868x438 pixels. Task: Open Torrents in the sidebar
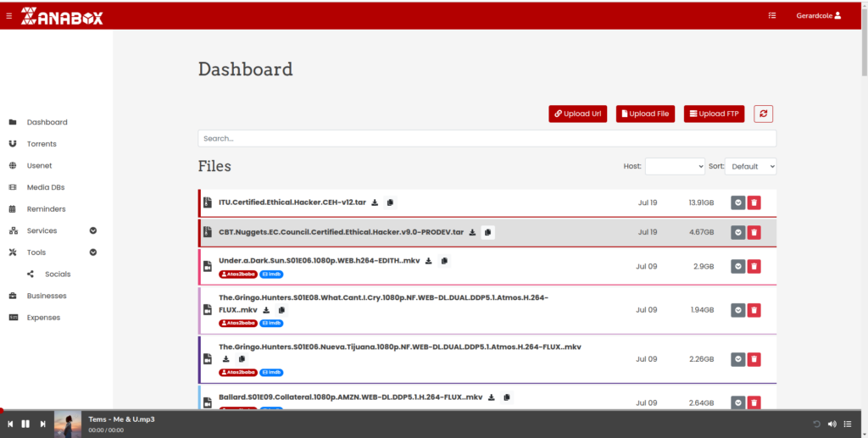pyautogui.click(x=42, y=144)
